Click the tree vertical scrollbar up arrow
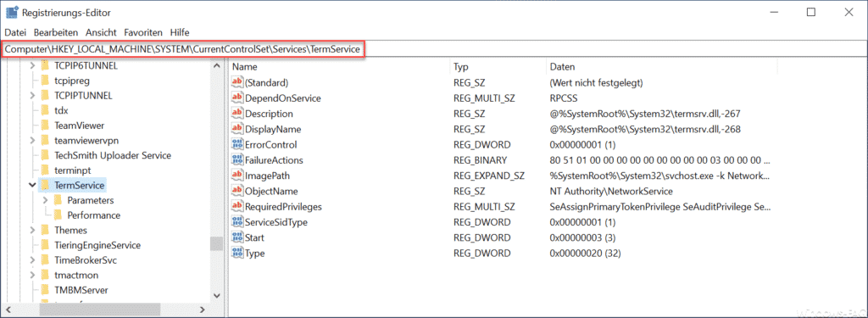Viewport: 868px width, 318px height. 216,65
